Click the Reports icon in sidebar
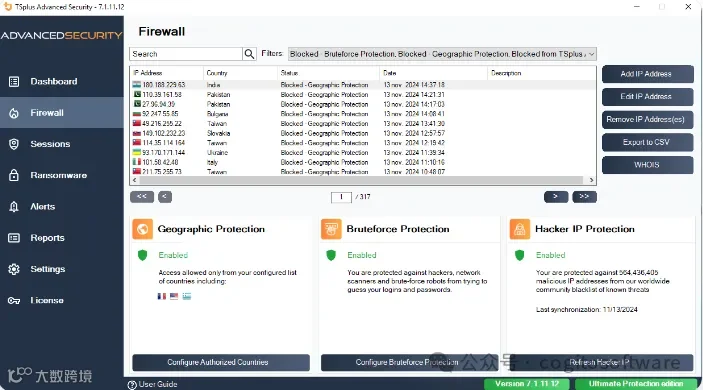703x390 pixels. (14, 238)
